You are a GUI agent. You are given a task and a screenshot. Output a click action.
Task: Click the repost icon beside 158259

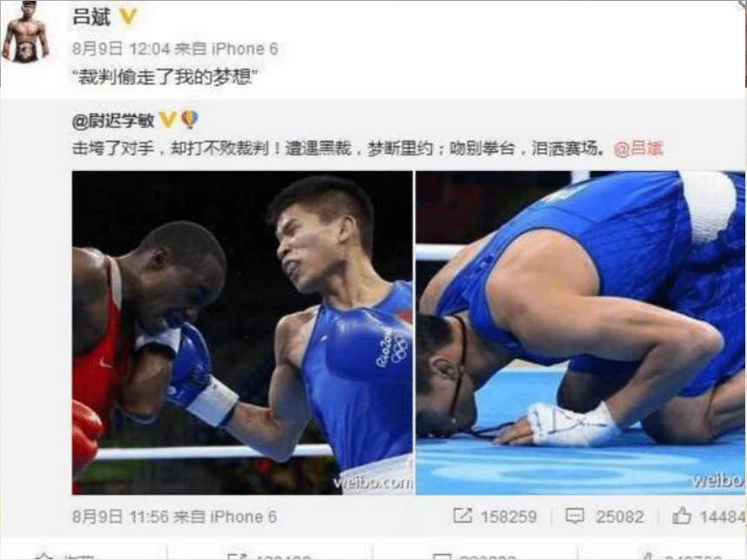pyautogui.click(x=463, y=516)
